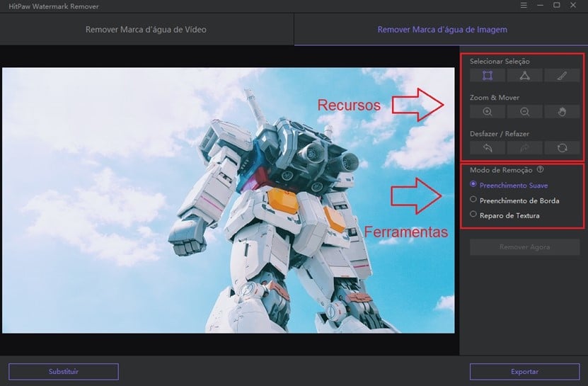Zoom out of the image
This screenshot has height=386, width=588.
pyautogui.click(x=525, y=112)
